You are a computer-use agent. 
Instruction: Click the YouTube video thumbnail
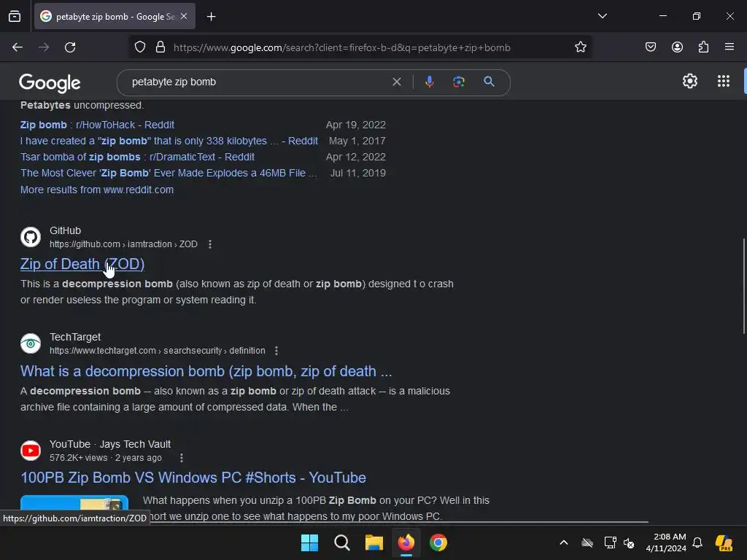(74, 503)
